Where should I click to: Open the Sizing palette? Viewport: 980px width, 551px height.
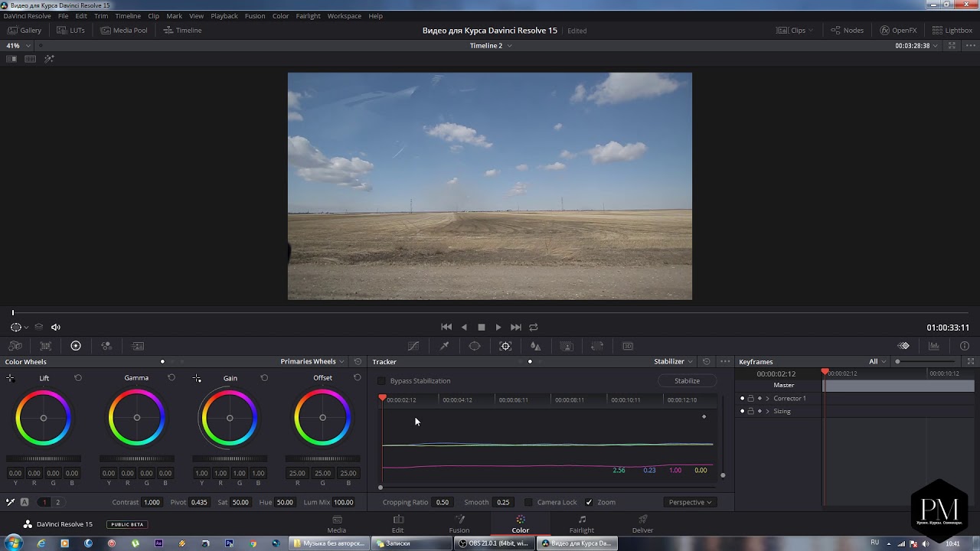click(597, 346)
